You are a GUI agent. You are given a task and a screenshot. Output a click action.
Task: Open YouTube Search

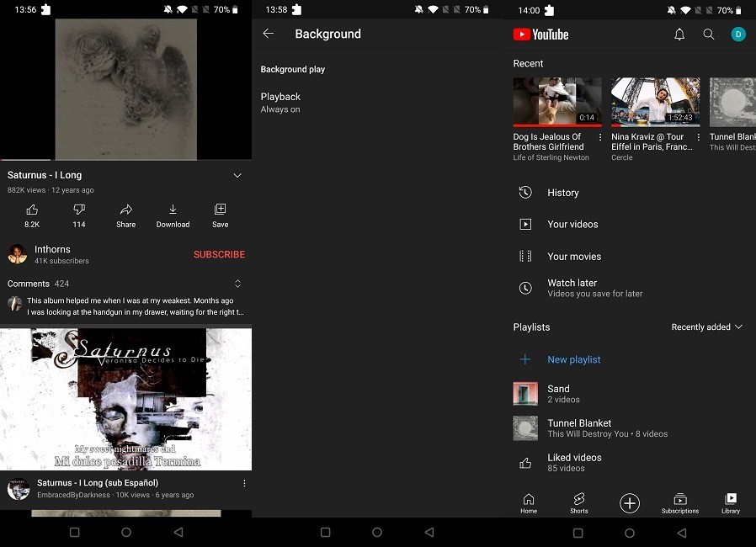709,34
